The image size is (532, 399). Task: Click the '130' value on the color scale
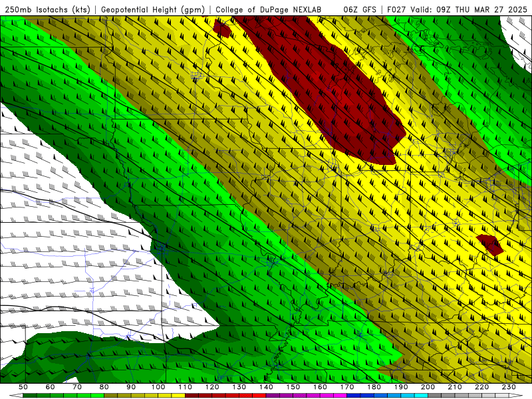pyautogui.click(x=239, y=387)
